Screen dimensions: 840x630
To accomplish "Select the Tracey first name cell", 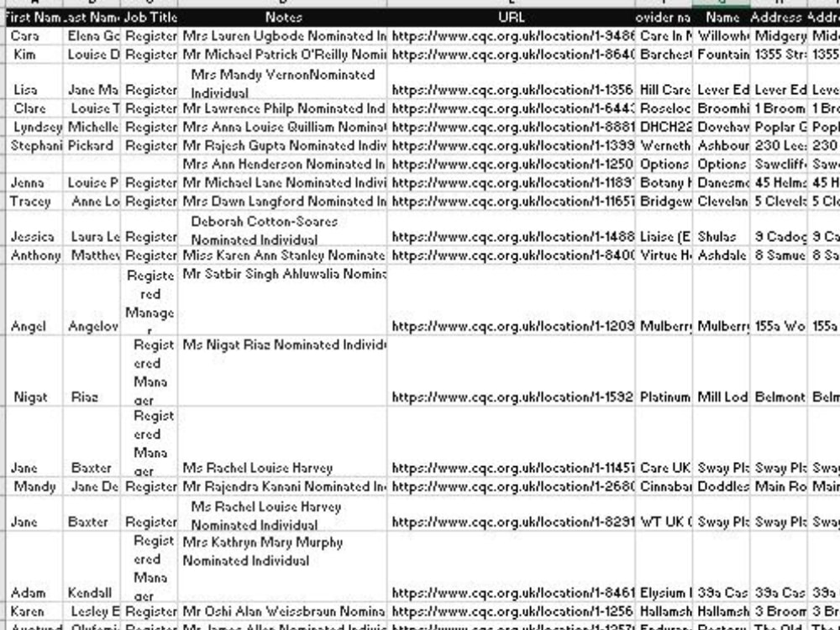I will tap(34, 202).
